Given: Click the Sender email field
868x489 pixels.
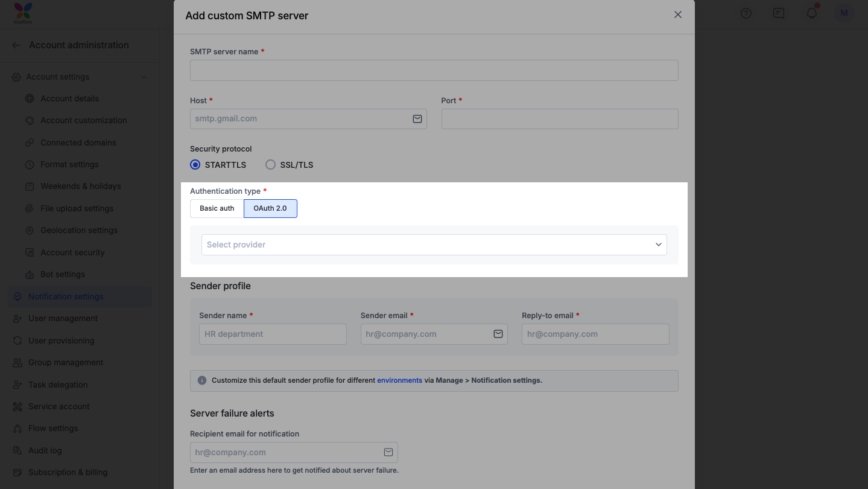Looking at the screenshot, I should (x=434, y=334).
